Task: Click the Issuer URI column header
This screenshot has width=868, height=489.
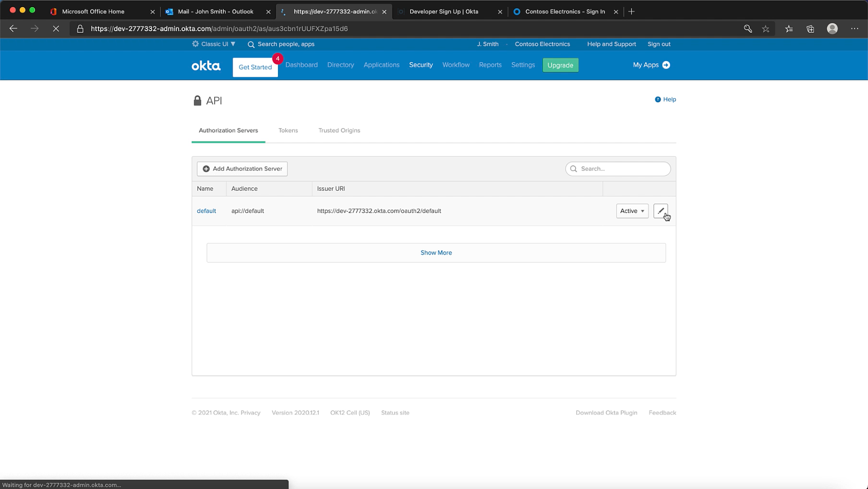Action: pos(331,189)
